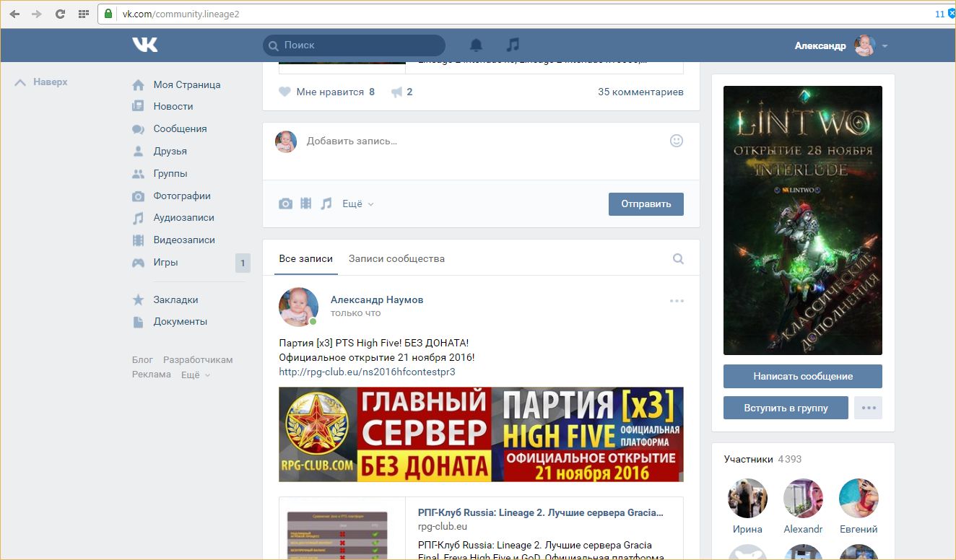
Task: Search wall posts with magnifier icon
Action: [678, 258]
